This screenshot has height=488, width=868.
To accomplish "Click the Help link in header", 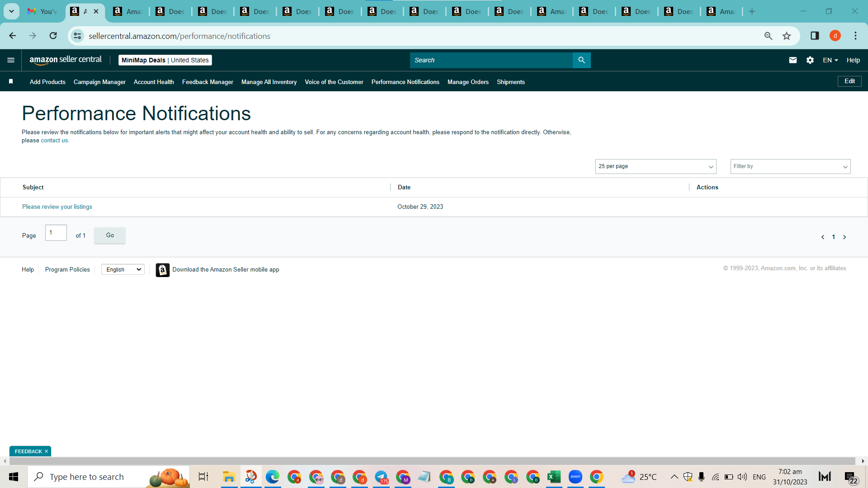I will coord(853,60).
